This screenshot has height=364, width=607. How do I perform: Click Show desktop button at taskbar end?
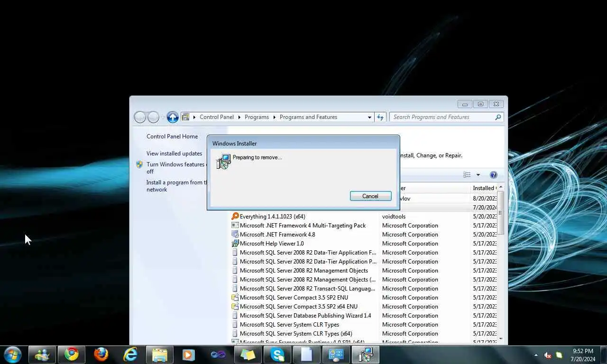(x=603, y=355)
